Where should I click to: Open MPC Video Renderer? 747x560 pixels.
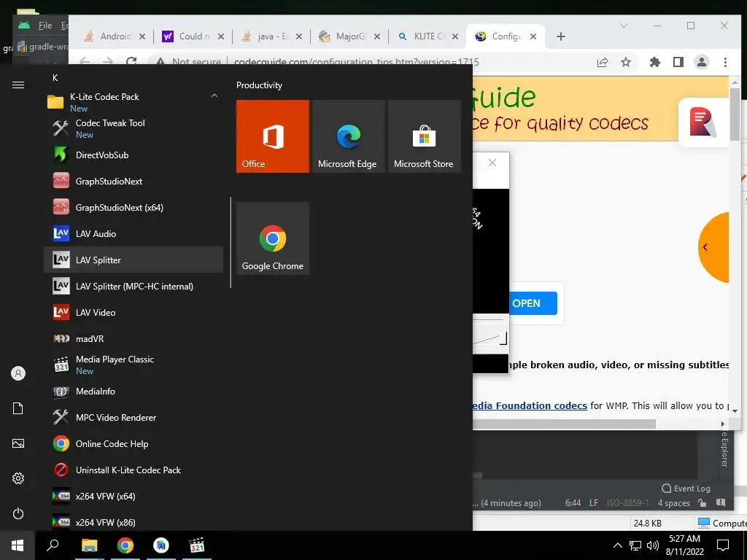pyautogui.click(x=133, y=417)
